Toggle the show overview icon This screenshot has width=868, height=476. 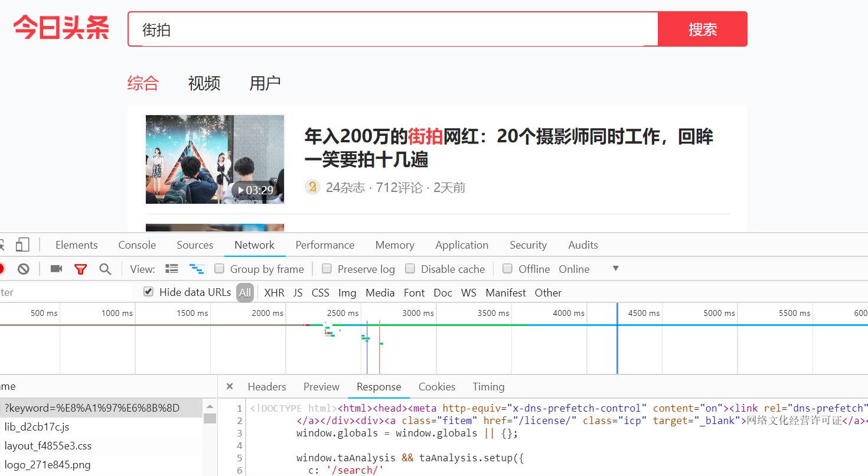[197, 269]
